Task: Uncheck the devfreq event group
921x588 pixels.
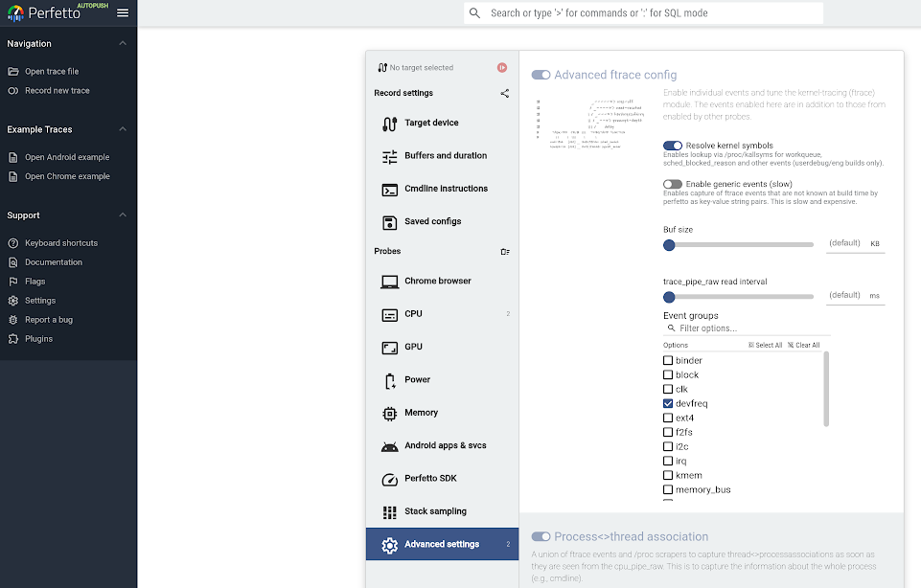Action: pos(666,403)
